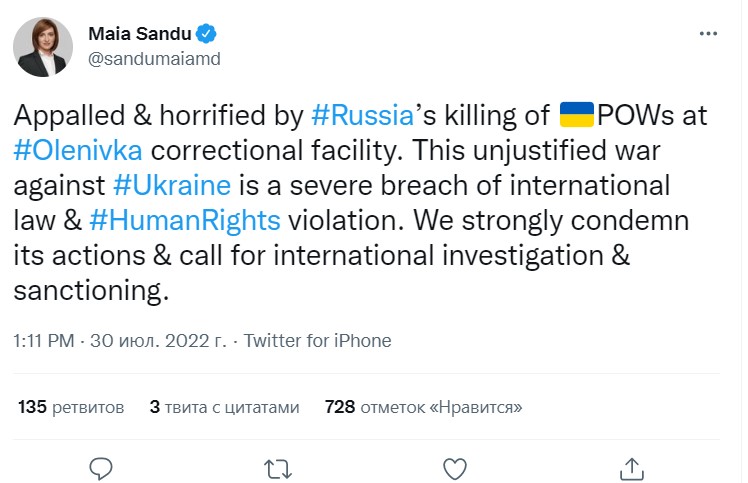Open the share tweet icon

click(631, 467)
